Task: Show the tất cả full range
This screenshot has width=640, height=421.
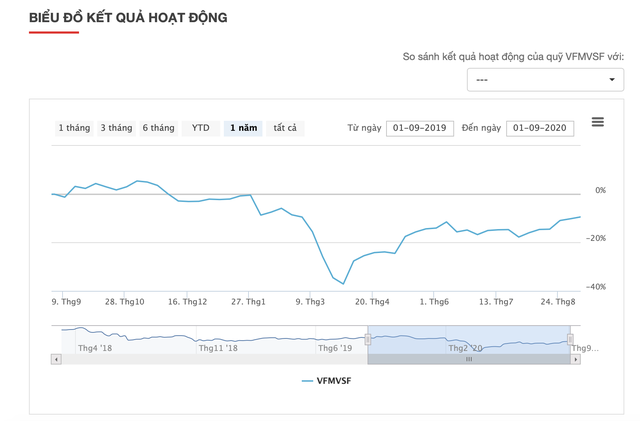Action: pyautogui.click(x=285, y=128)
